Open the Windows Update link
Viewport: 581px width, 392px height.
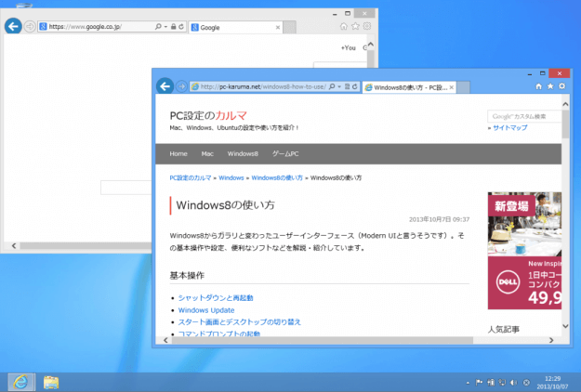pyautogui.click(x=206, y=310)
